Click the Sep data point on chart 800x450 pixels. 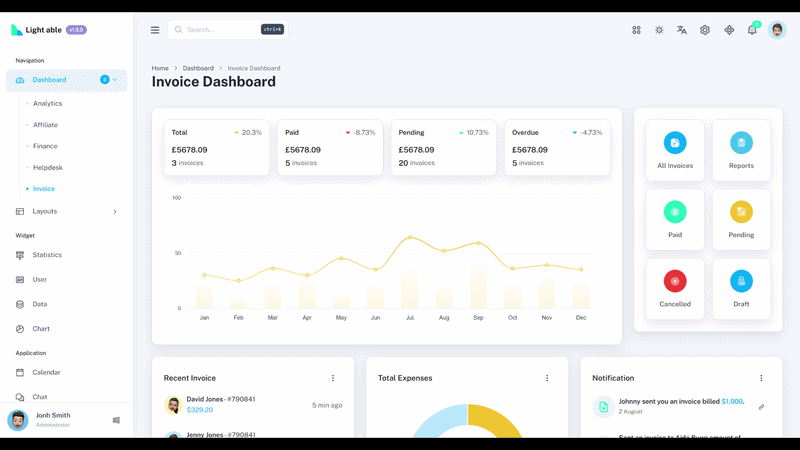tap(478, 243)
